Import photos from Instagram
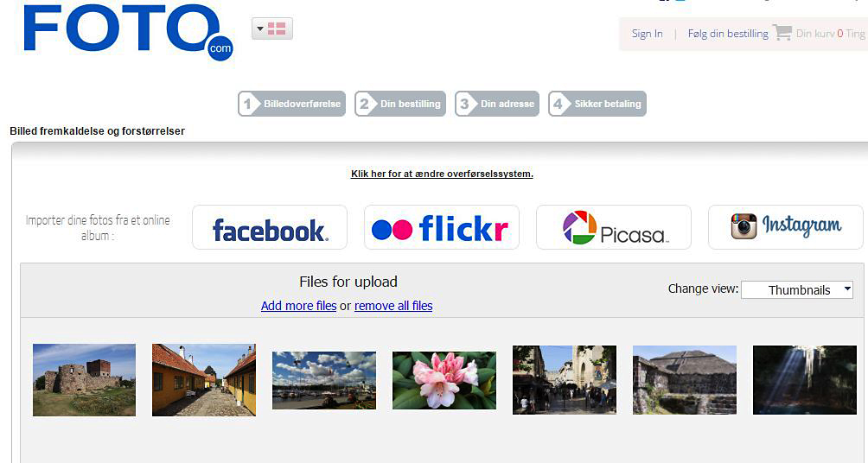 [x=785, y=228]
